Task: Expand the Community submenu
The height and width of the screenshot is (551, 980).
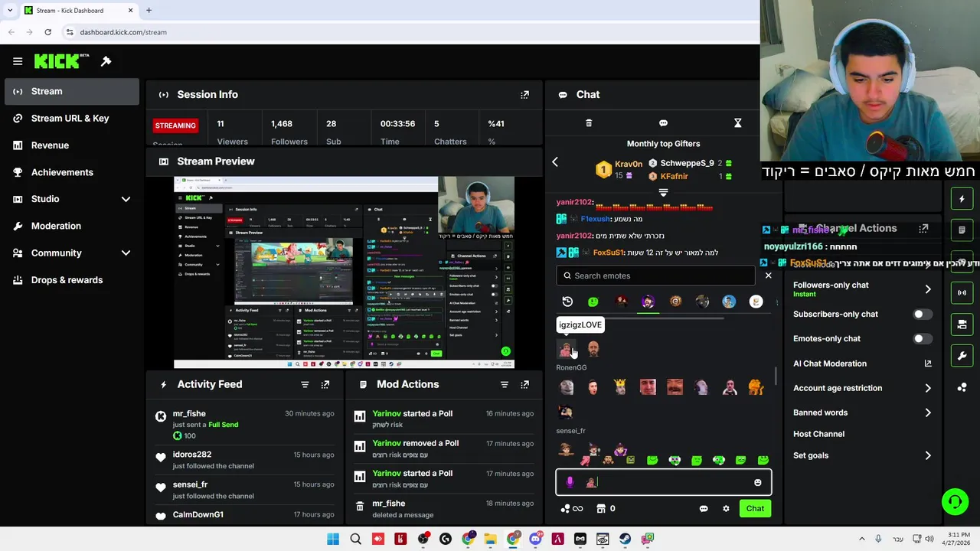Action: (x=126, y=253)
